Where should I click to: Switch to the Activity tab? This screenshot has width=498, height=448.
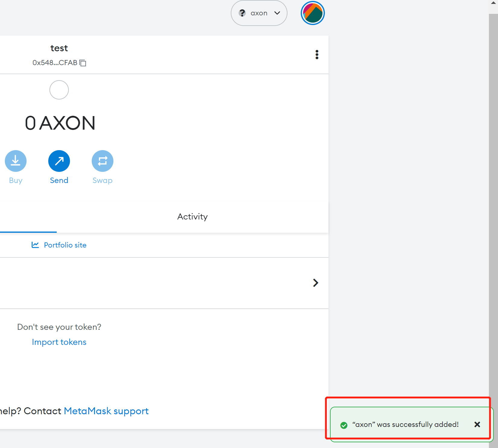(x=192, y=216)
